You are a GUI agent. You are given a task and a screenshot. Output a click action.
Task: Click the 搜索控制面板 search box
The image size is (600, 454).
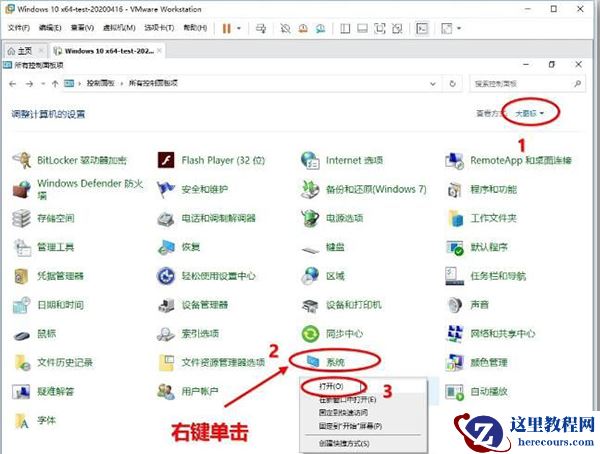coord(527,83)
